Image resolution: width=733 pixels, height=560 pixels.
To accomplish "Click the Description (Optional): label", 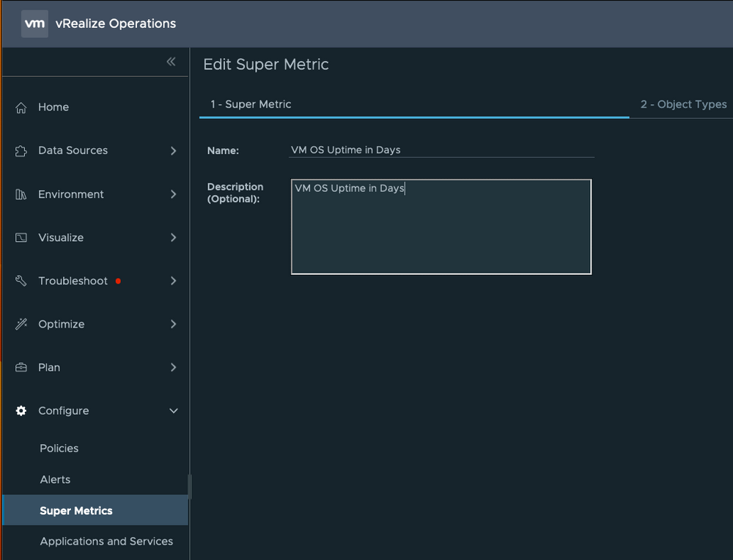I will point(235,193).
